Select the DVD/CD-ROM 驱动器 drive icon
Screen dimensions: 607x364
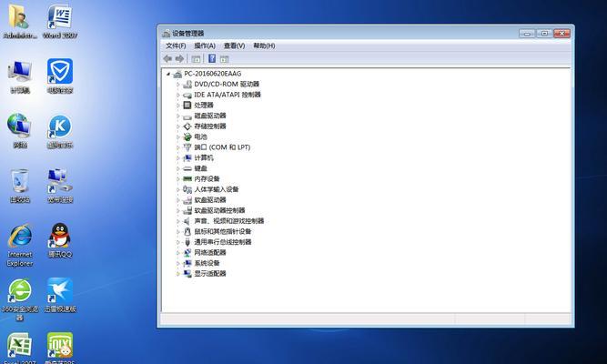[187, 84]
